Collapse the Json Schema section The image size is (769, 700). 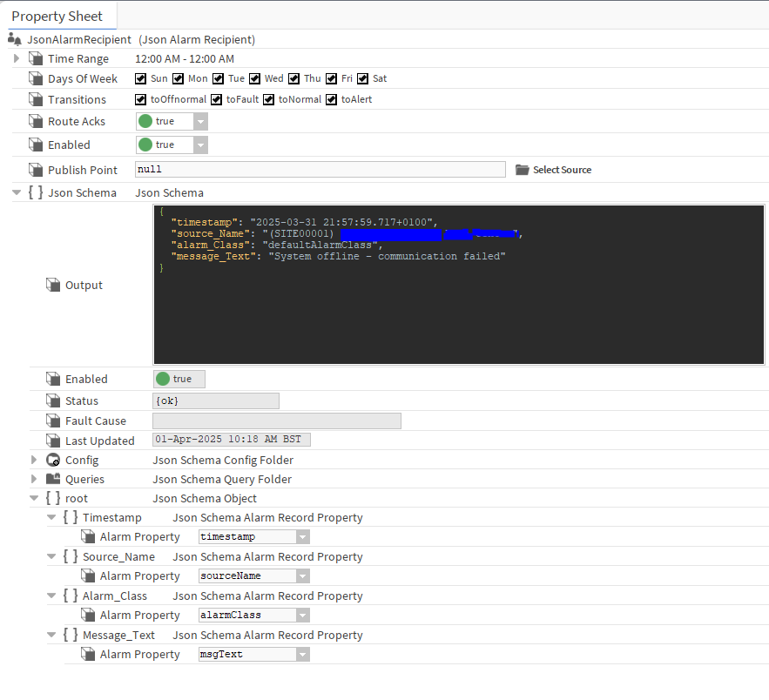tap(17, 192)
